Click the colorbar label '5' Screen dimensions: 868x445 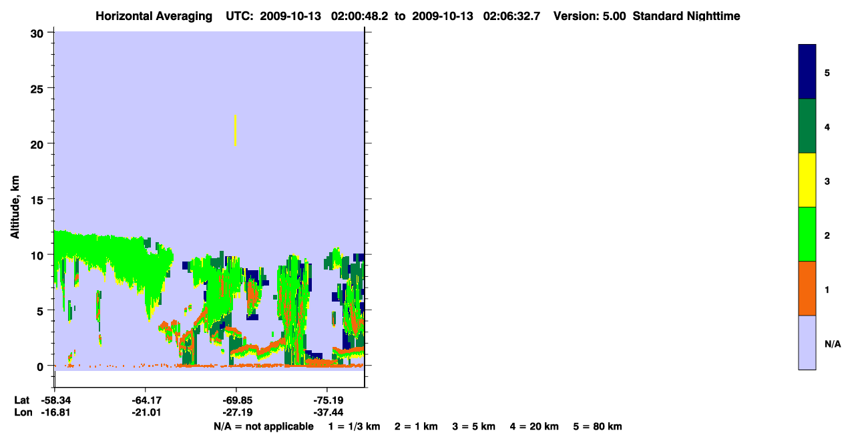point(827,73)
